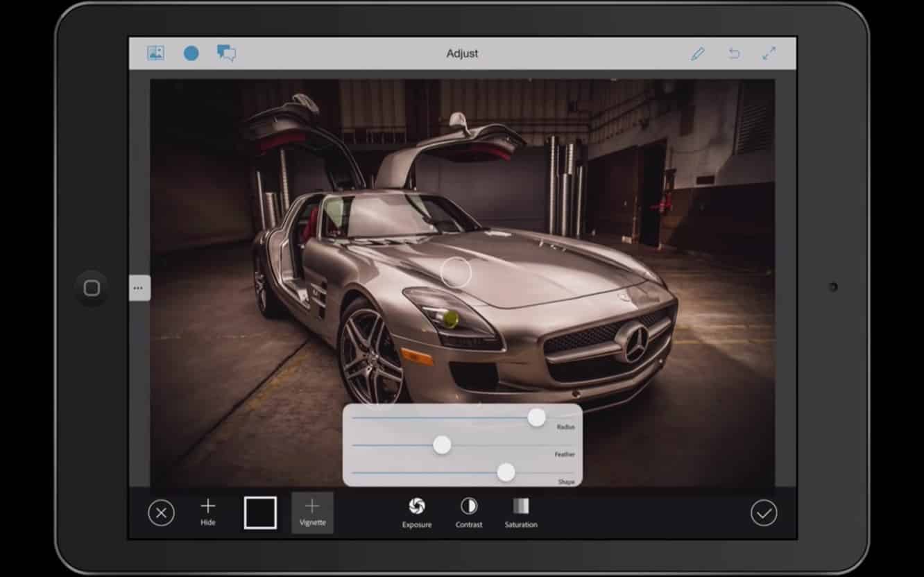Select the black square color swatch
Screen dimensions: 924x577
point(260,513)
